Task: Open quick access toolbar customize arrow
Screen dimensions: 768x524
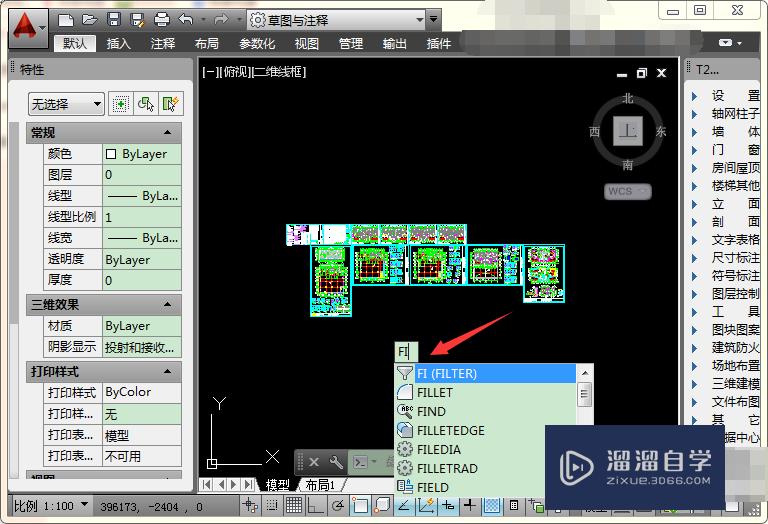Action: pos(434,20)
